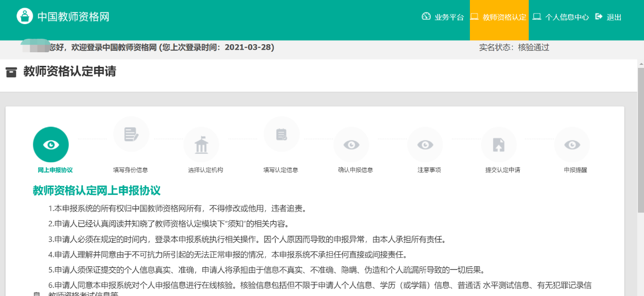Click the 填写身份信息 document step icon
The height and width of the screenshot is (296, 644).
click(x=131, y=134)
